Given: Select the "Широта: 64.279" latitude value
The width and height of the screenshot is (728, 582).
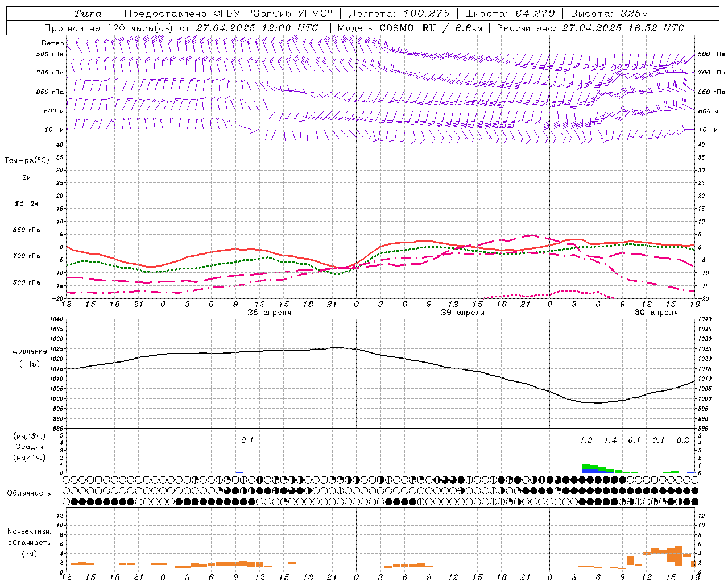Looking at the screenshot, I should [x=510, y=14].
